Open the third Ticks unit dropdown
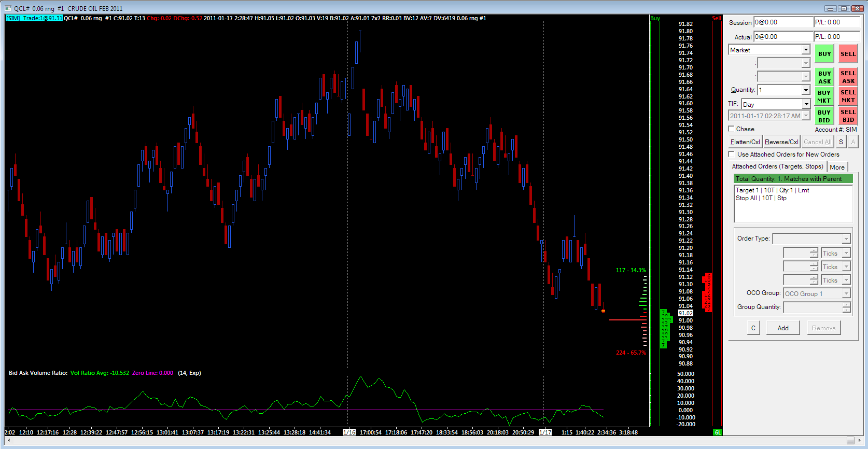The height and width of the screenshot is (449, 868). tap(846, 280)
